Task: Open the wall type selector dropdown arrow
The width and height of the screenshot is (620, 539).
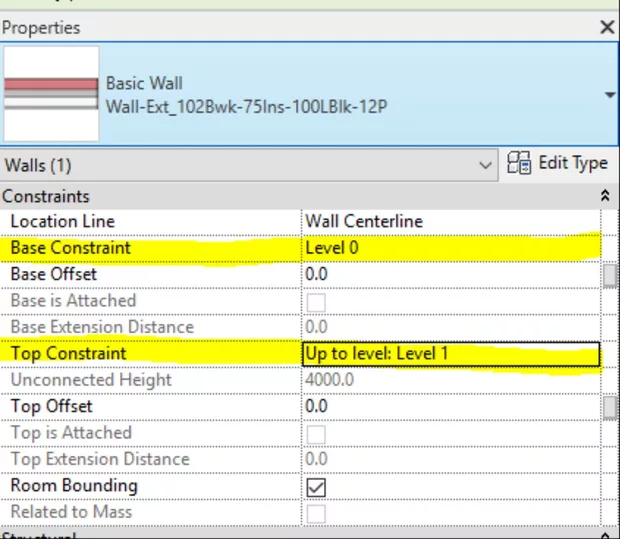Action: pyautogui.click(x=609, y=95)
